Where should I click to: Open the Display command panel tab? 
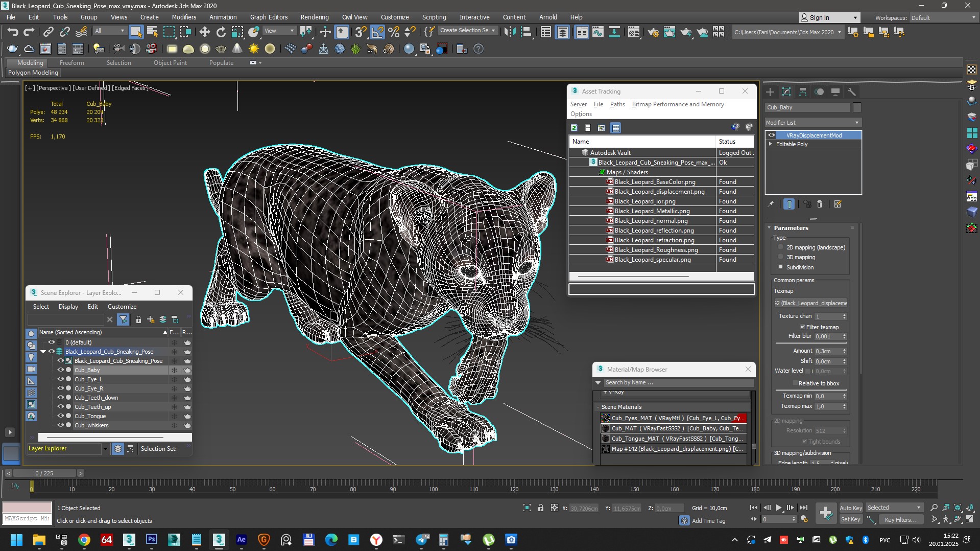(835, 92)
